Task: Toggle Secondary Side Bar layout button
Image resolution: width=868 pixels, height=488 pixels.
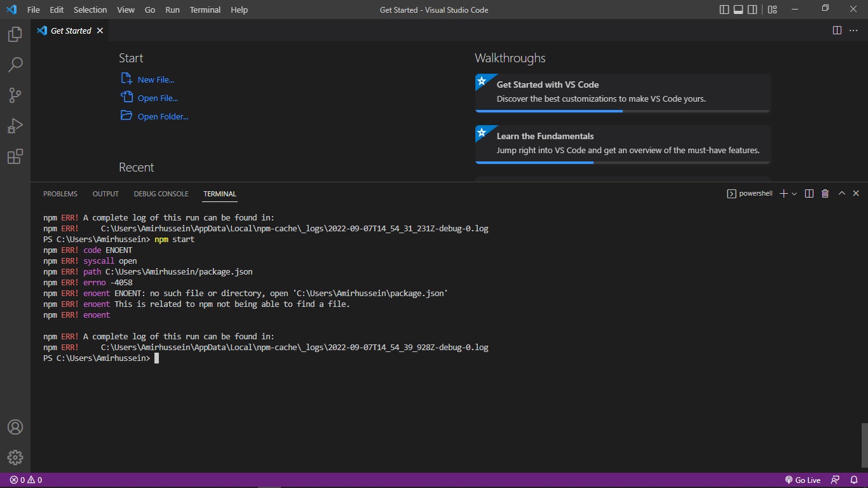Action: tap(752, 10)
